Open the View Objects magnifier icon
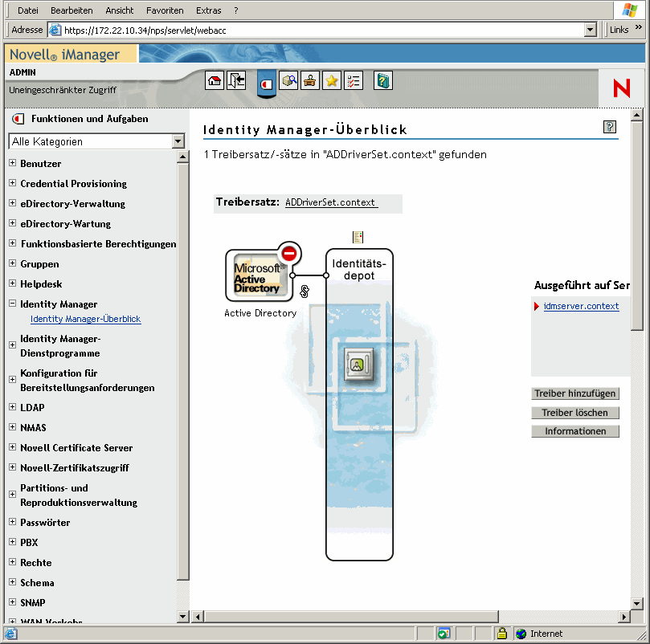 click(288, 80)
